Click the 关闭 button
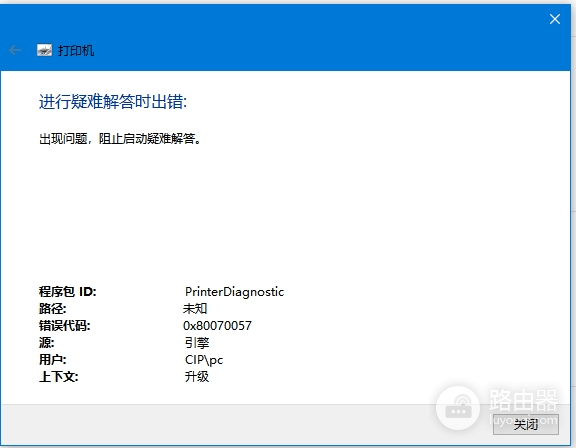Image resolution: width=576 pixels, height=448 pixels. tap(526, 424)
